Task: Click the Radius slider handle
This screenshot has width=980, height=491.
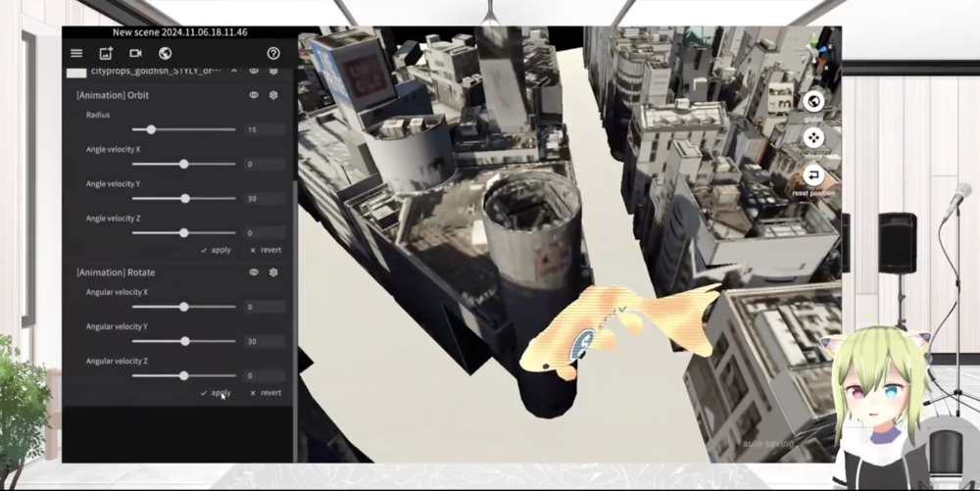Action: pyautogui.click(x=151, y=129)
